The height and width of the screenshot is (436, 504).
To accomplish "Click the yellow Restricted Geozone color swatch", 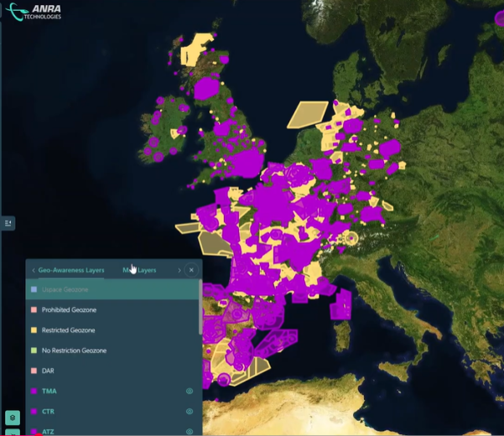I will 34,330.
